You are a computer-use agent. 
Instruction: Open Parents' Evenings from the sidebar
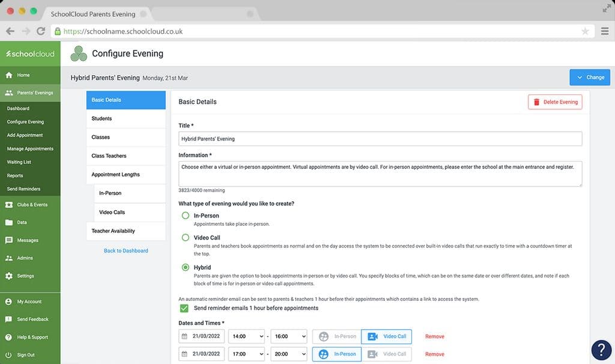pos(10,93)
